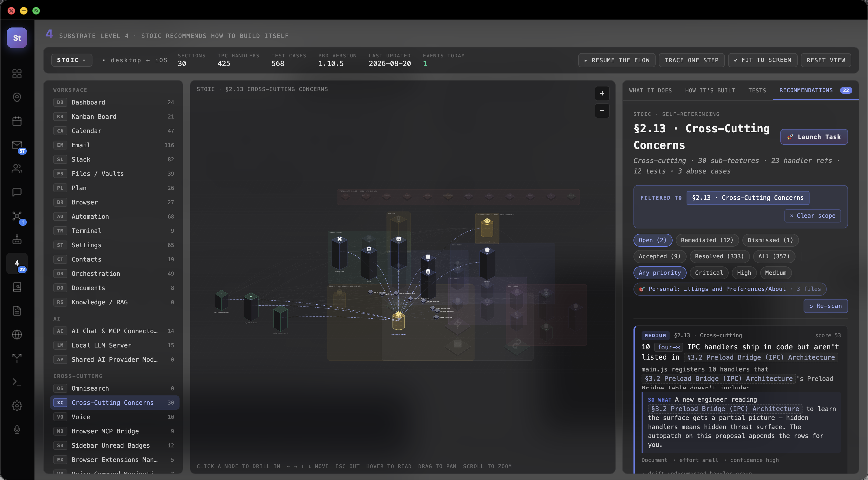Open the Dashboard workspace section
Screen dimensions: 868x480
tap(115, 102)
